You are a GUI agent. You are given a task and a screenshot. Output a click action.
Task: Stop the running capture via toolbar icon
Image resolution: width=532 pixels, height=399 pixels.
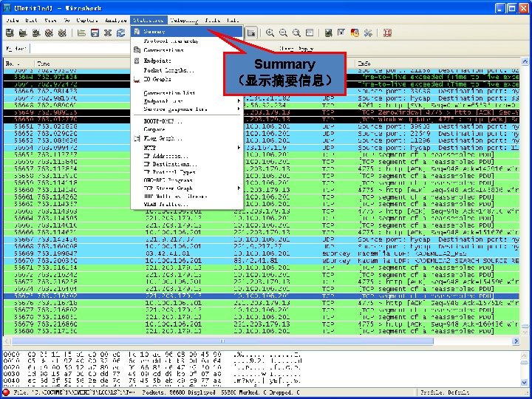pyautogui.click(x=50, y=33)
